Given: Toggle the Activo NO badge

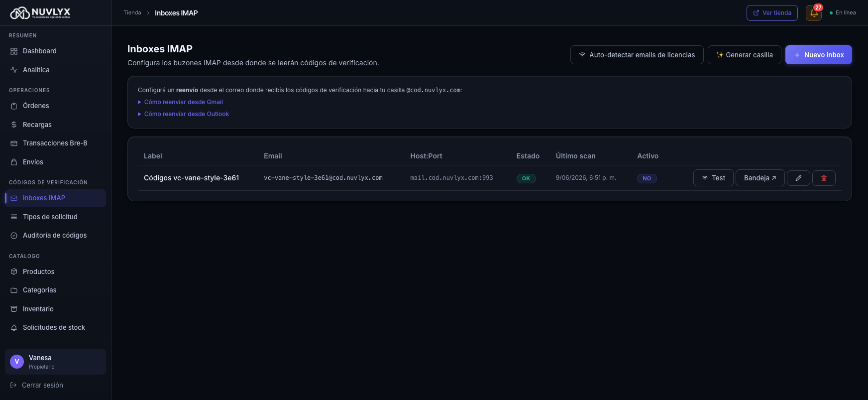Looking at the screenshot, I should [x=647, y=178].
